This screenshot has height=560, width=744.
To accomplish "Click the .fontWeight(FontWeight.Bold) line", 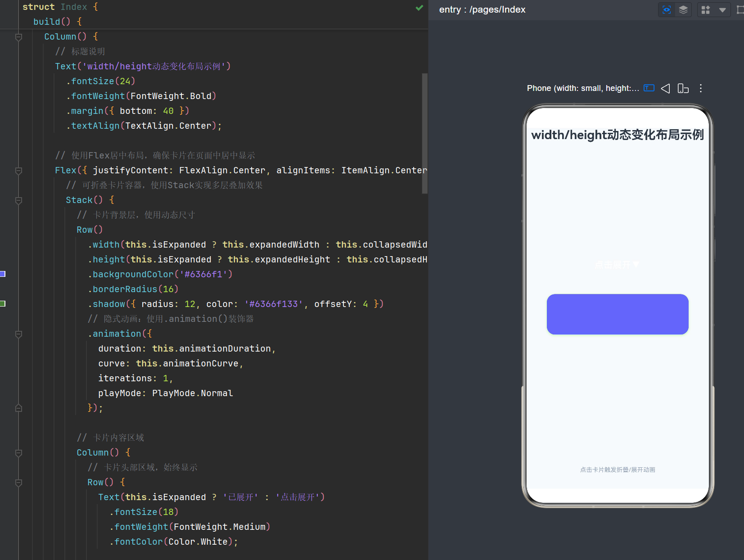I will [141, 96].
